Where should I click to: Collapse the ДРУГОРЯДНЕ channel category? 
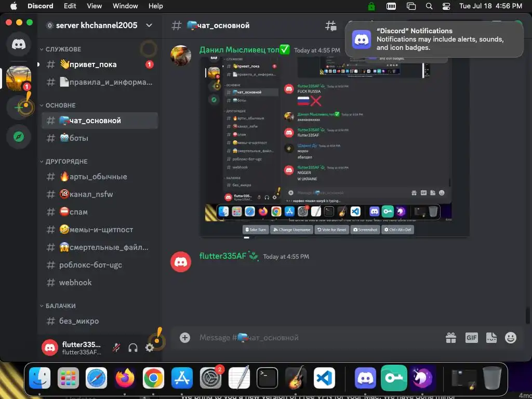64,162
